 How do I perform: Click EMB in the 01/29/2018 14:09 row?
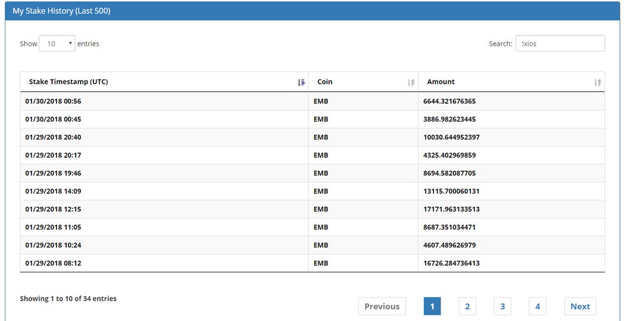coord(321,191)
